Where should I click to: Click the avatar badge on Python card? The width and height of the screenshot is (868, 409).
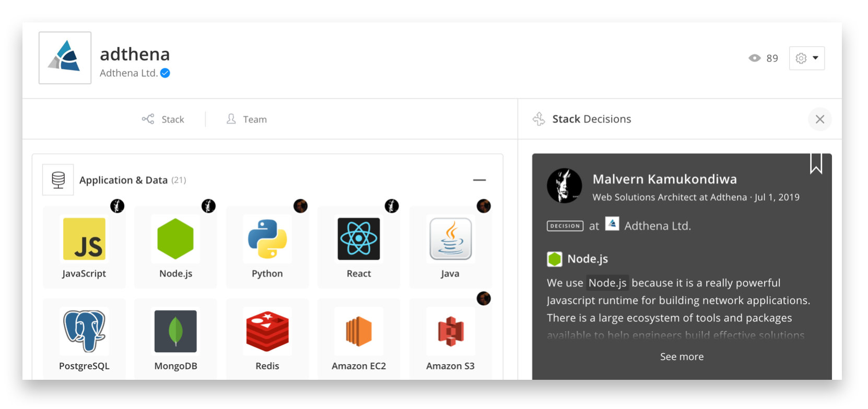300,206
